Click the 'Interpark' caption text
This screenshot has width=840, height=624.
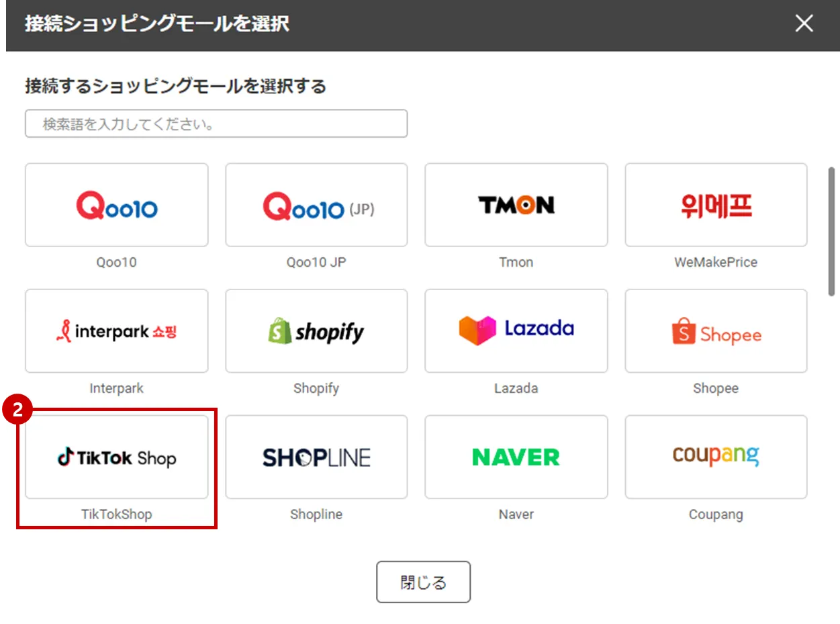[117, 388]
